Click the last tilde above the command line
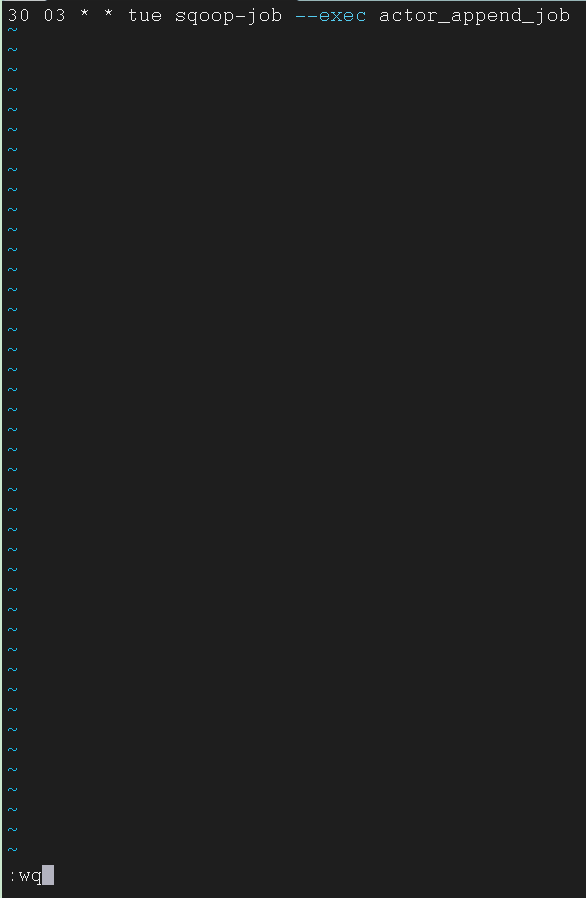Screen dimensions: 586x898 pyautogui.click(x=13, y=850)
